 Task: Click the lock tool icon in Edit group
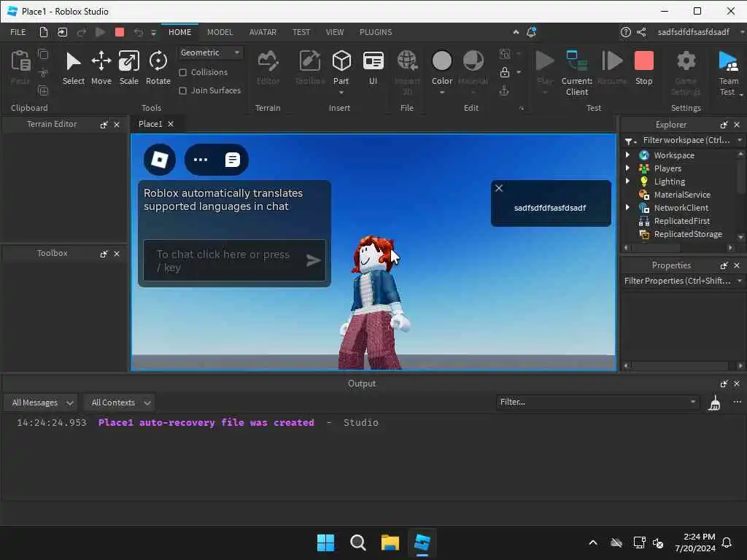click(x=505, y=72)
